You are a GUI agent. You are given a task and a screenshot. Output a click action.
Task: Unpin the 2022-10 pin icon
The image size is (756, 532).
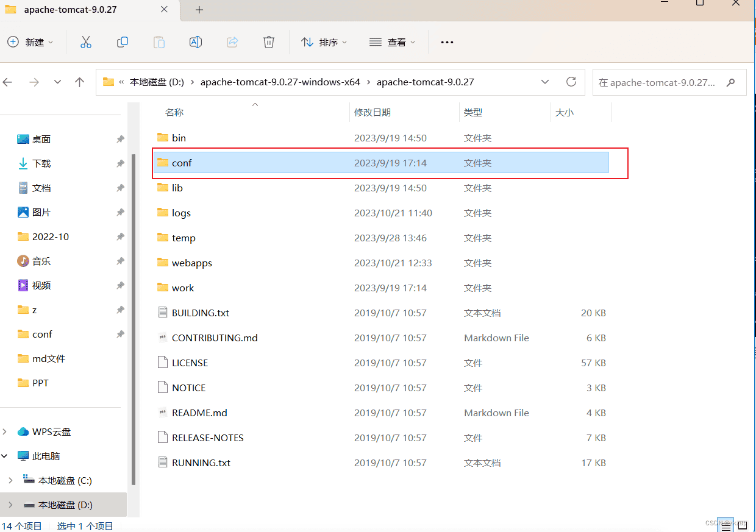coord(120,236)
